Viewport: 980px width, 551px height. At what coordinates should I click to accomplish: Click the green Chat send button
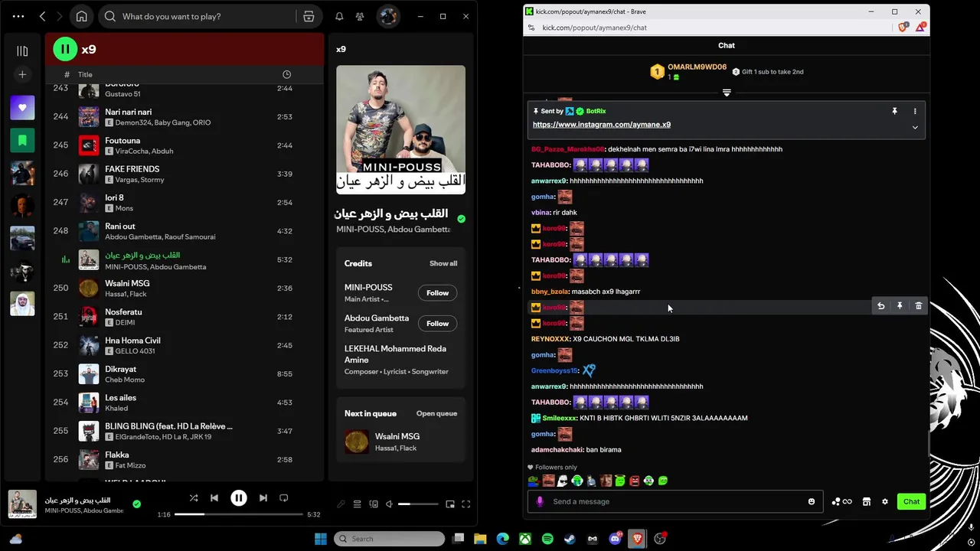(x=911, y=501)
